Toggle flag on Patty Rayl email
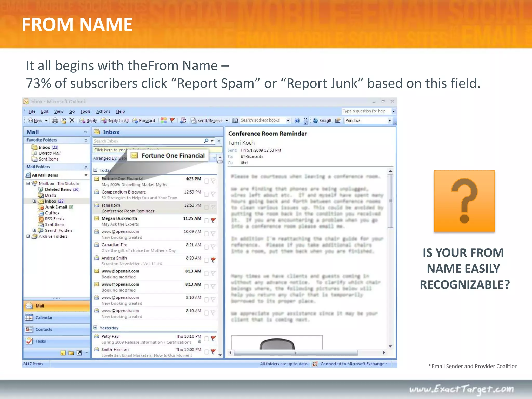Image resolution: width=532 pixels, height=399 pixels. pos(213,338)
